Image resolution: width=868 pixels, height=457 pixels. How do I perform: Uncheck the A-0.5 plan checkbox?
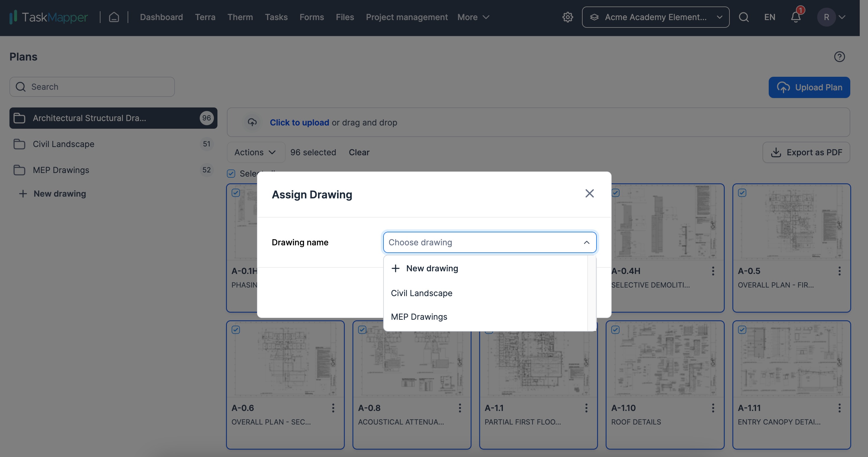click(742, 193)
